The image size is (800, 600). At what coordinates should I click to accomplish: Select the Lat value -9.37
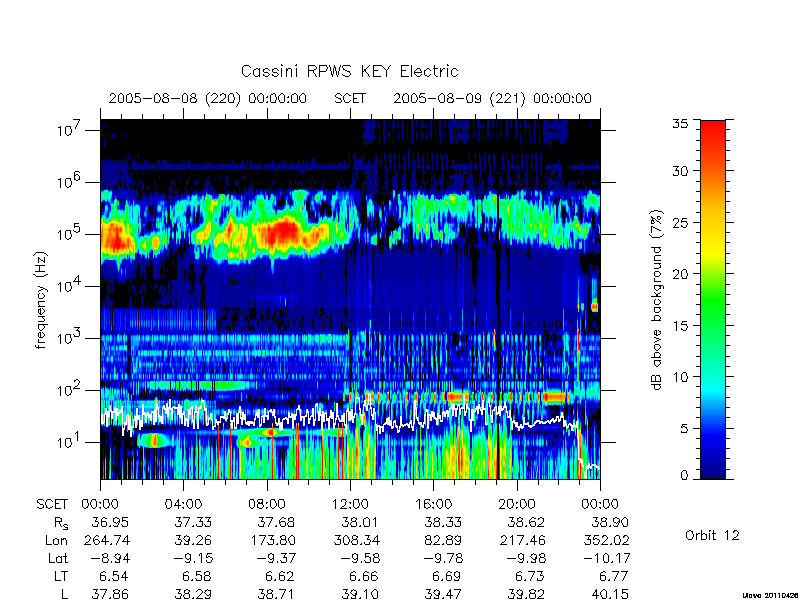pyautogui.click(x=276, y=558)
